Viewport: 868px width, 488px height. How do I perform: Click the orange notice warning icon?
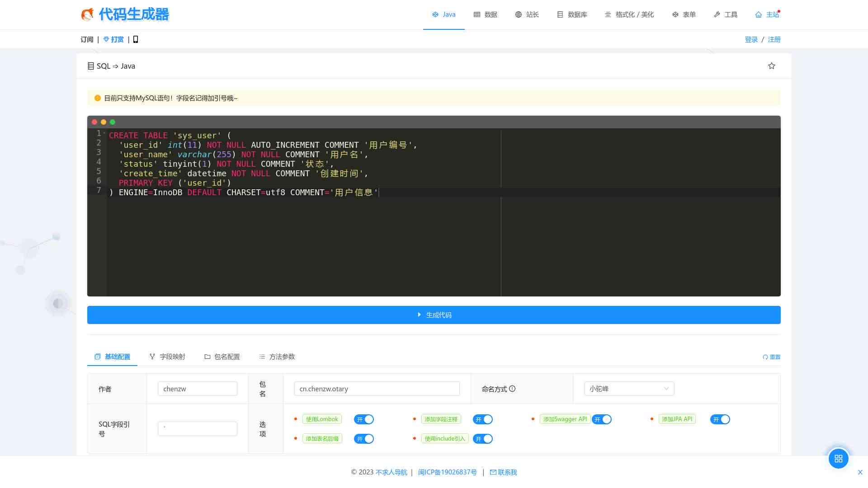click(98, 98)
